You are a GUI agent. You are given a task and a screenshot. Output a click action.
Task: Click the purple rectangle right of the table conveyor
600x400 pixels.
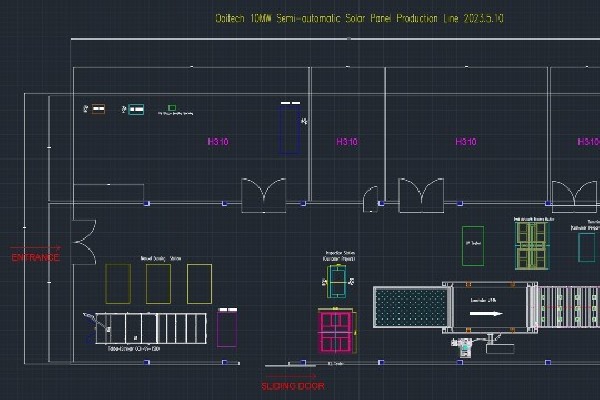(228, 328)
